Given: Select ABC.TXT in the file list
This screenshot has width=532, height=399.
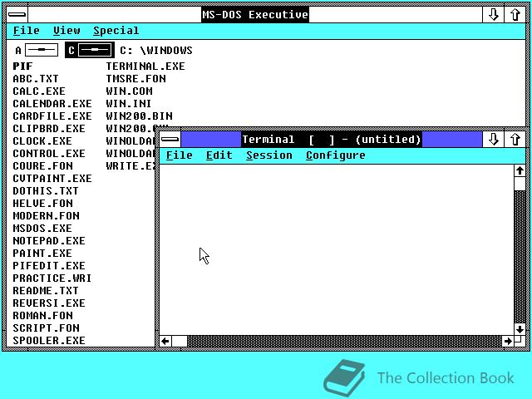Looking at the screenshot, I should [36, 79].
